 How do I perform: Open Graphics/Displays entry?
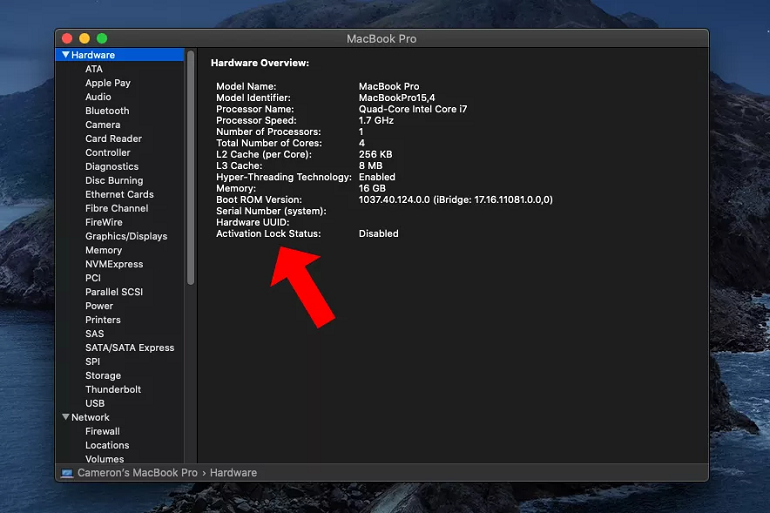pyautogui.click(x=126, y=236)
